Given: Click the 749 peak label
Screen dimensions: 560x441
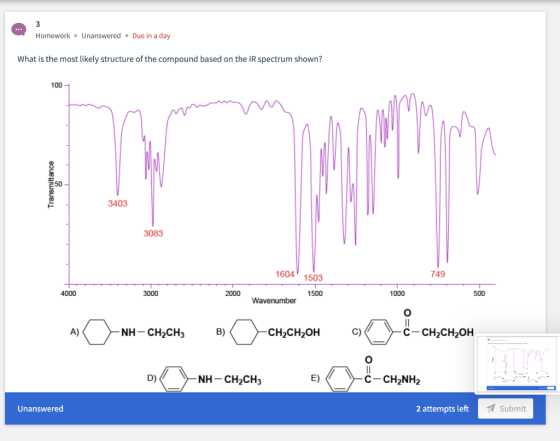Looking at the screenshot, I should tap(438, 274).
